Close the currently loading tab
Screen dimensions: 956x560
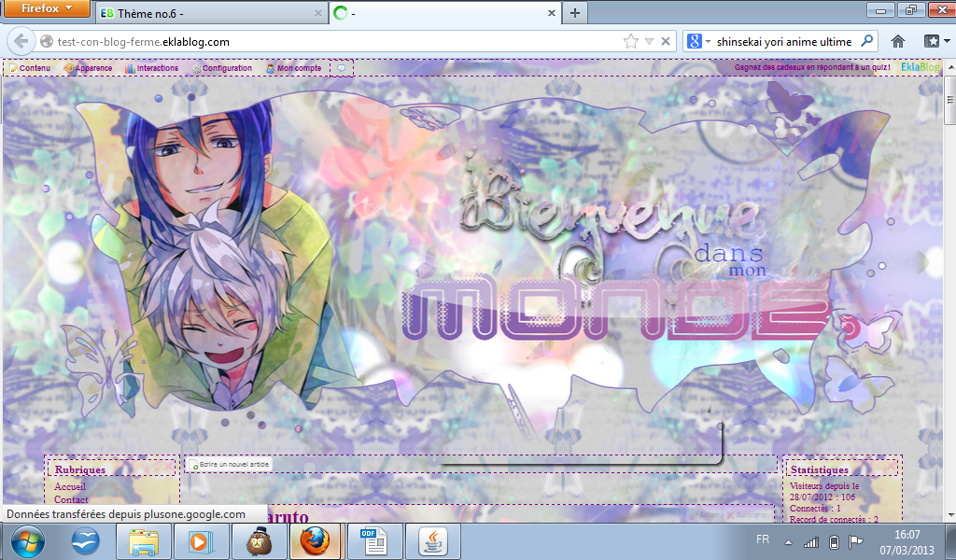[551, 13]
